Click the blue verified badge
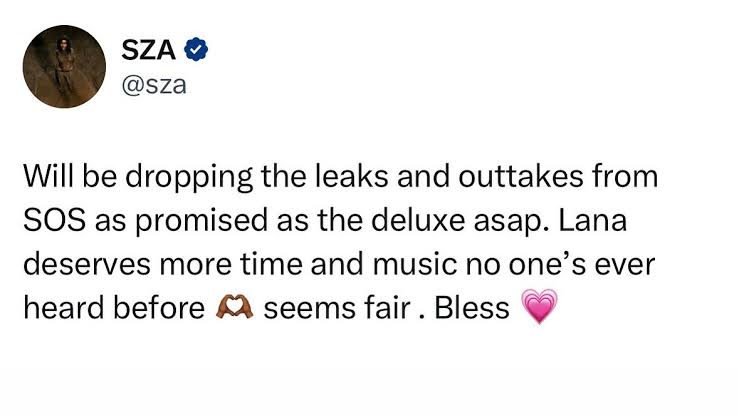This screenshot has height=415, width=739. click(x=196, y=49)
